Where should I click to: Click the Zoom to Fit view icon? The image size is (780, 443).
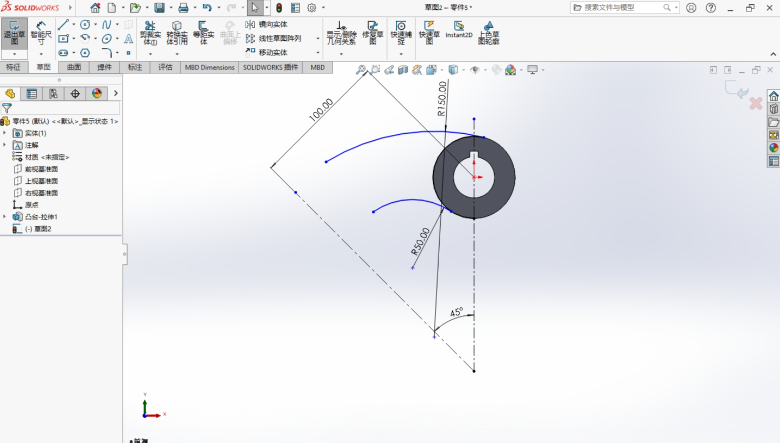coord(361,70)
